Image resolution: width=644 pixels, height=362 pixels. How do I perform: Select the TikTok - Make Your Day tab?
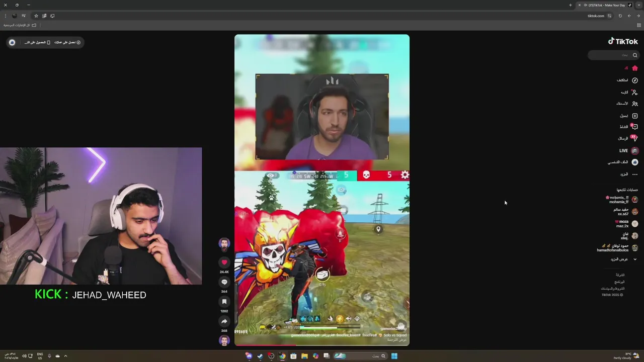pos(605,5)
